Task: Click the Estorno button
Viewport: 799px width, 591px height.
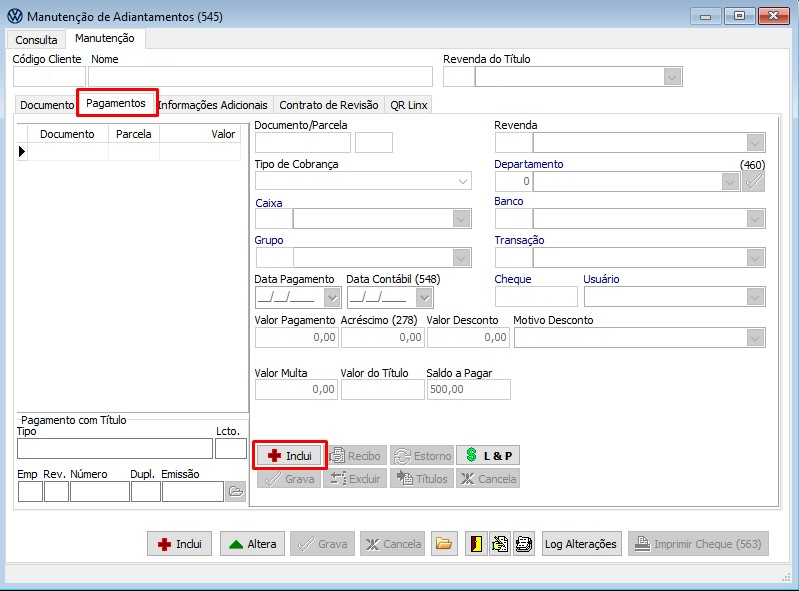Action: point(422,455)
